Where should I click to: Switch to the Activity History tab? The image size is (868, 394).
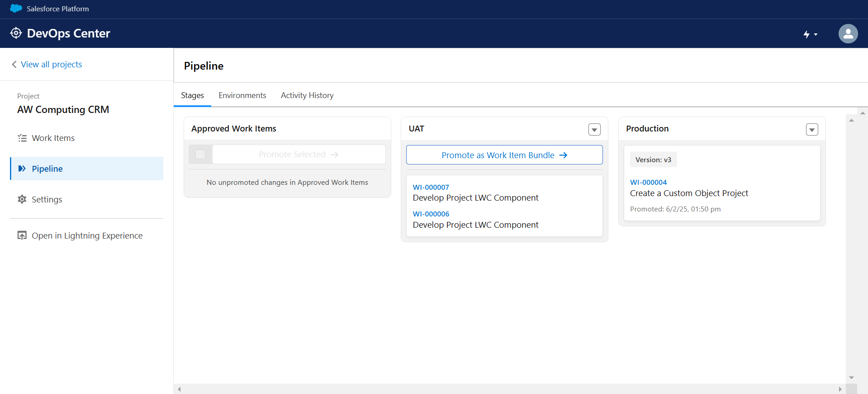[307, 95]
